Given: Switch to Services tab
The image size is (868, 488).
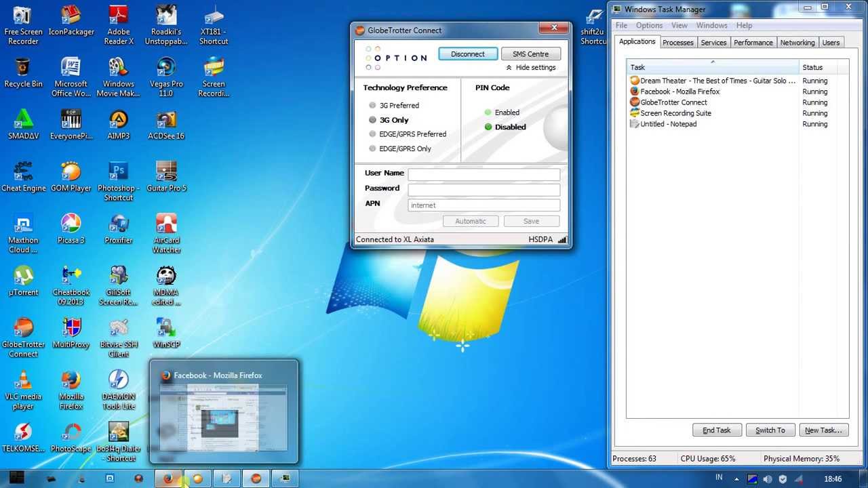Looking at the screenshot, I should 713,43.
